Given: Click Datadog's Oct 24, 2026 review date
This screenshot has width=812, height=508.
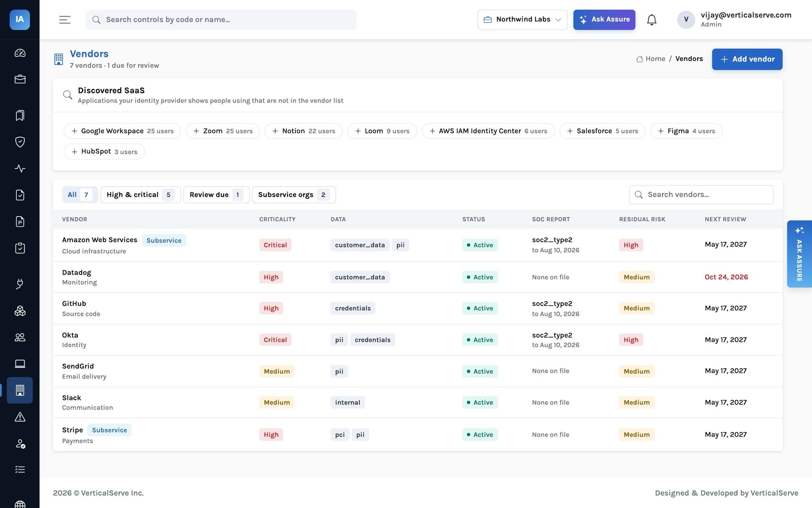Looking at the screenshot, I should click(x=726, y=277).
